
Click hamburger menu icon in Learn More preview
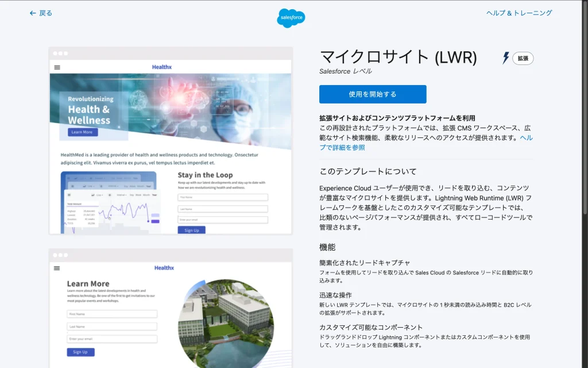point(57,268)
